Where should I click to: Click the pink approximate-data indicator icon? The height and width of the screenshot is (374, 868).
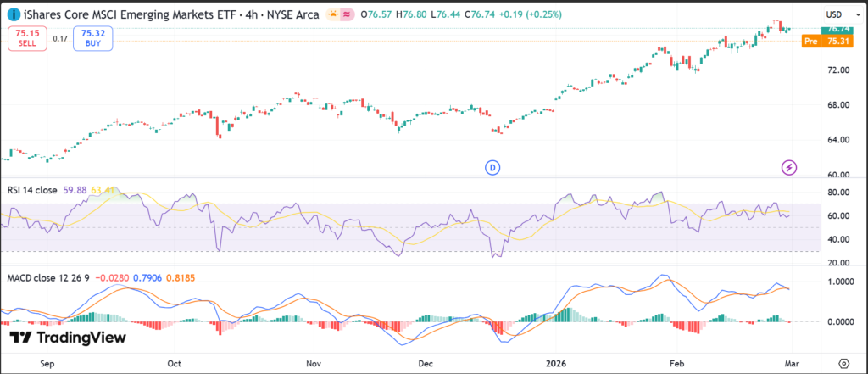click(x=348, y=14)
